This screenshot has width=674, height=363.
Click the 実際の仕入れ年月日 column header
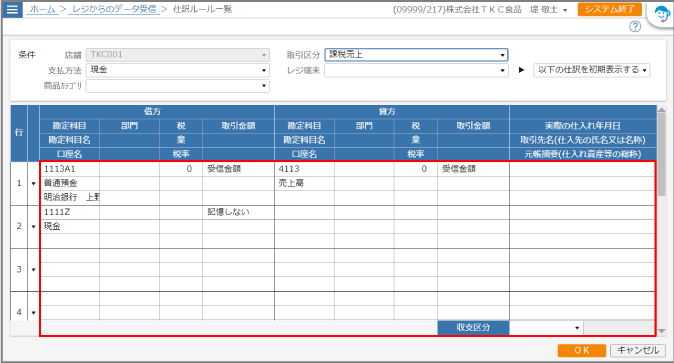click(583, 126)
